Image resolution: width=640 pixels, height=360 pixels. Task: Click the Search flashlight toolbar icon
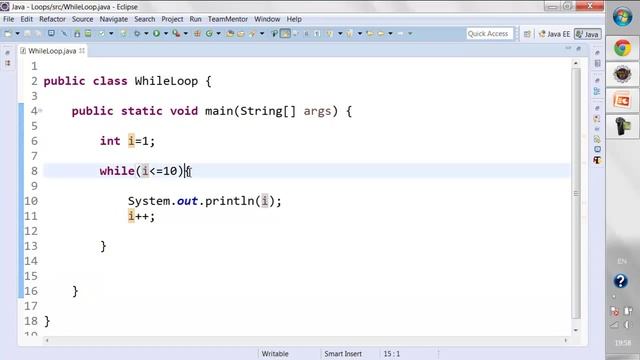point(252,33)
